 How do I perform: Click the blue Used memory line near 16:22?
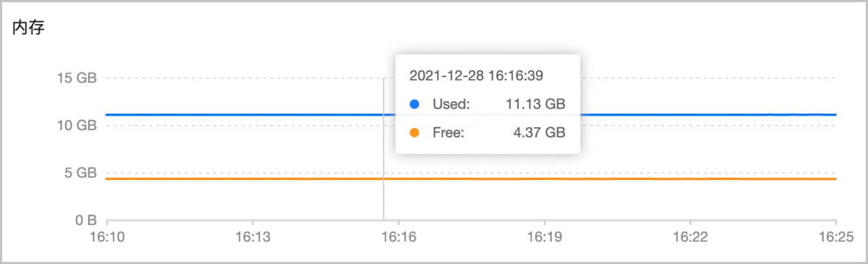click(690, 115)
